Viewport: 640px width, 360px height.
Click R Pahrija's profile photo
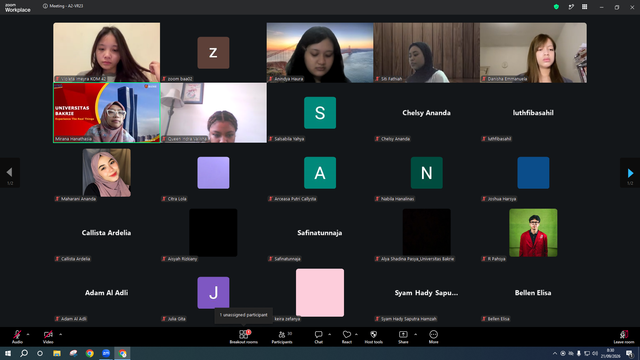[533, 233]
